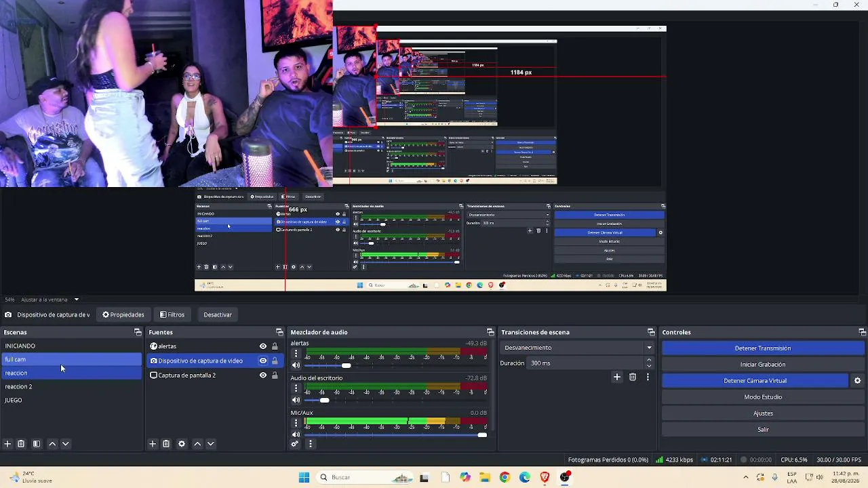This screenshot has width=868, height=488.
Task: Open options menu for alertas audio channel
Action: point(296,354)
